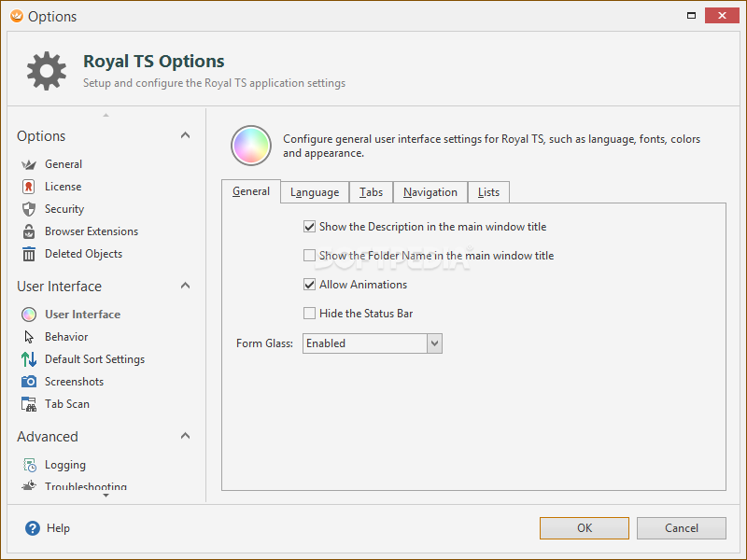Disable the Allow Animations checkbox

click(x=309, y=285)
